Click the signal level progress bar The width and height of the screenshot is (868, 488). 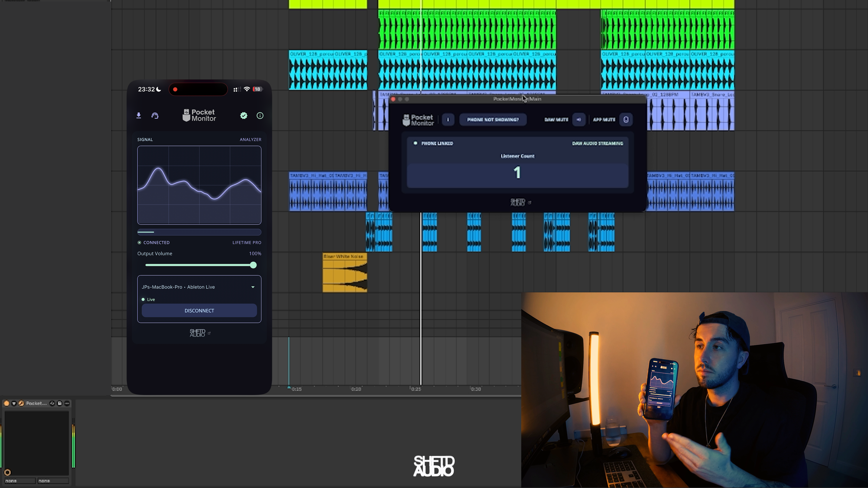click(199, 232)
